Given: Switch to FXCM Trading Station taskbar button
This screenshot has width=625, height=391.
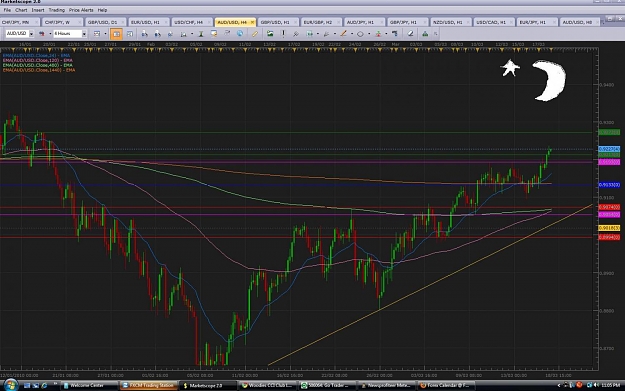Looking at the screenshot, I should pos(149,385).
